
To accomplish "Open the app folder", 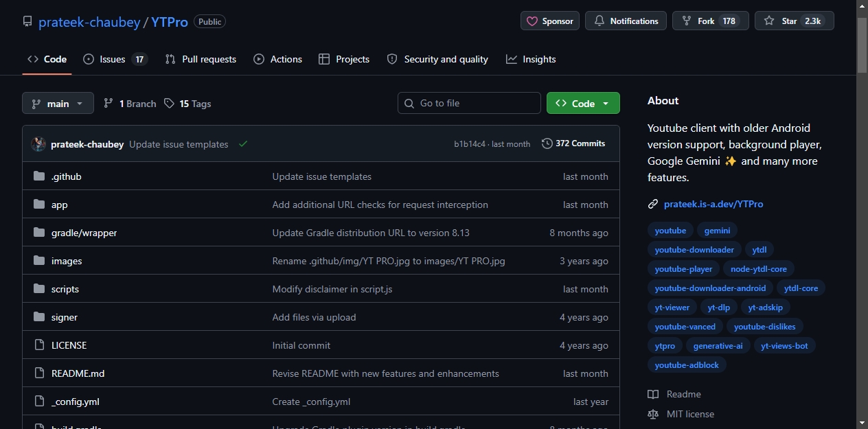I will (x=60, y=205).
